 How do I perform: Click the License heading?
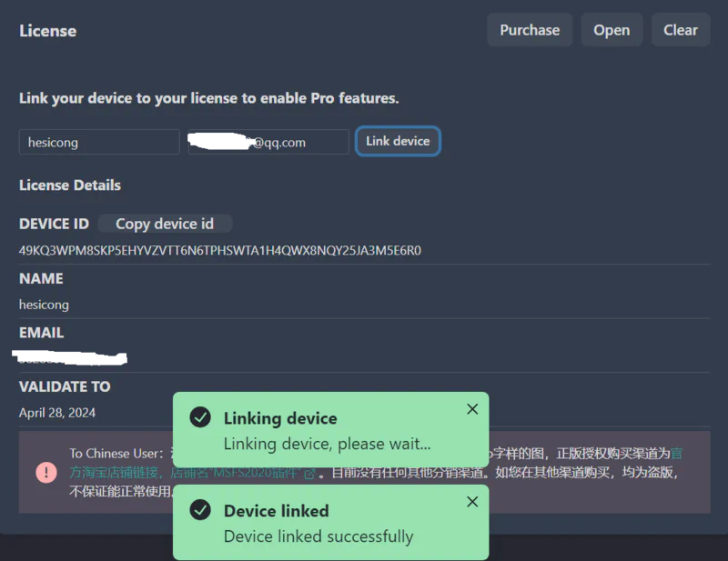coord(47,31)
